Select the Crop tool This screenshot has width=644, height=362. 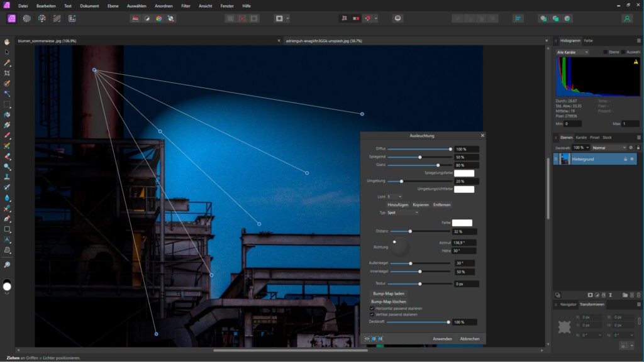(x=7, y=73)
